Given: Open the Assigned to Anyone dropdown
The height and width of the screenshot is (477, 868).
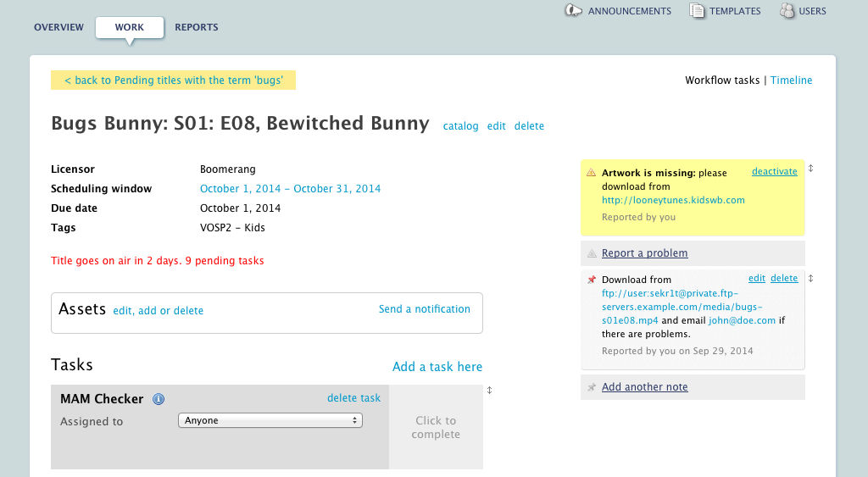Looking at the screenshot, I should [270, 420].
